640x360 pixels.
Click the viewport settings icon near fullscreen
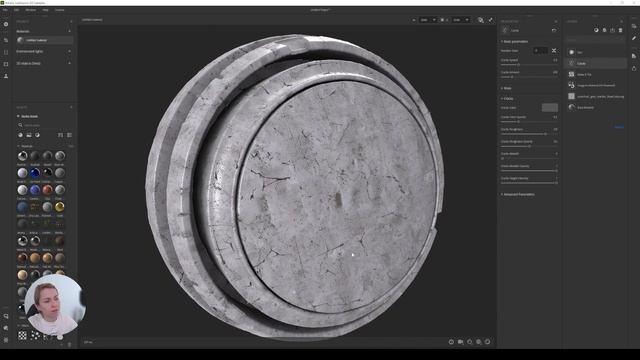click(481, 20)
